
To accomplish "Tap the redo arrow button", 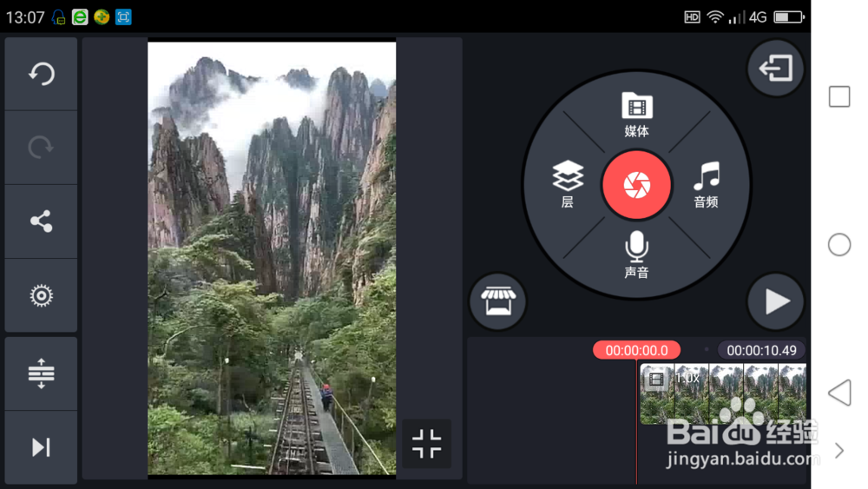I will tap(41, 148).
